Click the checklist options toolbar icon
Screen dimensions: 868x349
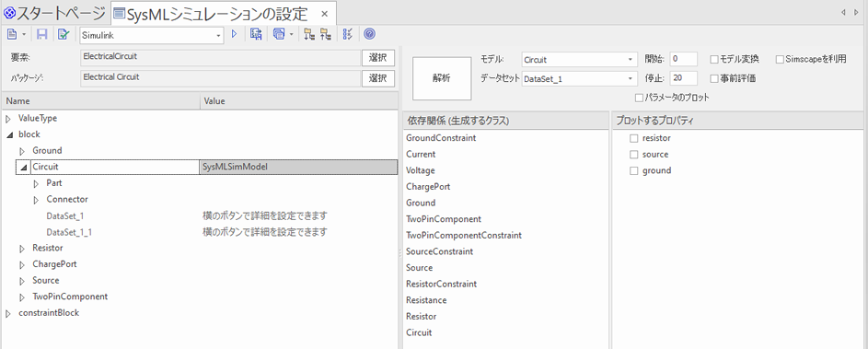(347, 34)
